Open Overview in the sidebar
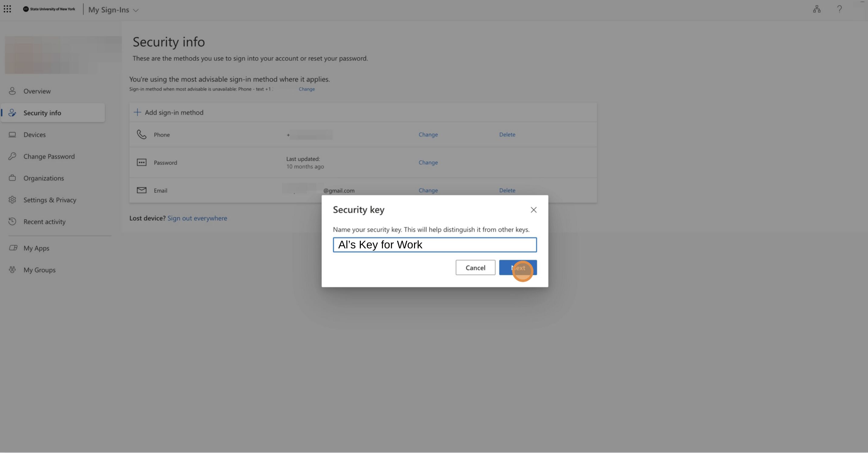Viewport: 868px width, 453px height. 37,91
